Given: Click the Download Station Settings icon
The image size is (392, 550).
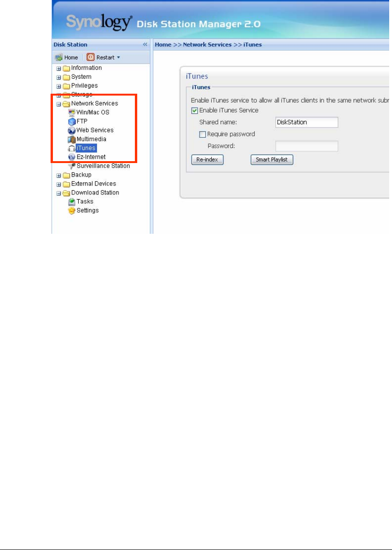Looking at the screenshot, I should click(x=72, y=211).
